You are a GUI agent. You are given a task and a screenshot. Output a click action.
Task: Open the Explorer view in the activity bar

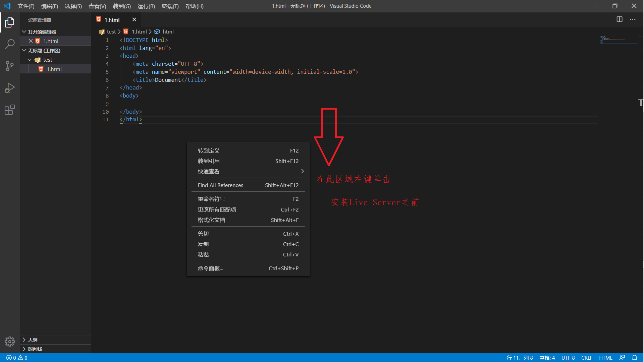click(10, 22)
